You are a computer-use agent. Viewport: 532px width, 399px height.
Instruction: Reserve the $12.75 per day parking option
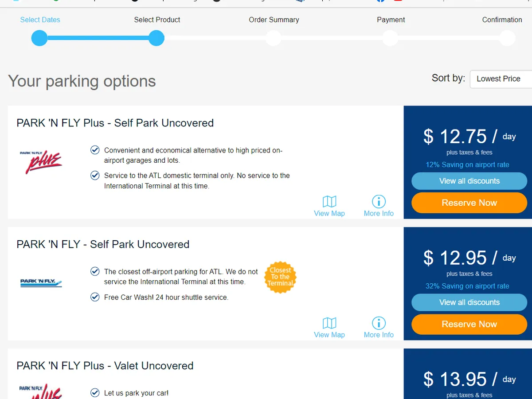pos(469,203)
